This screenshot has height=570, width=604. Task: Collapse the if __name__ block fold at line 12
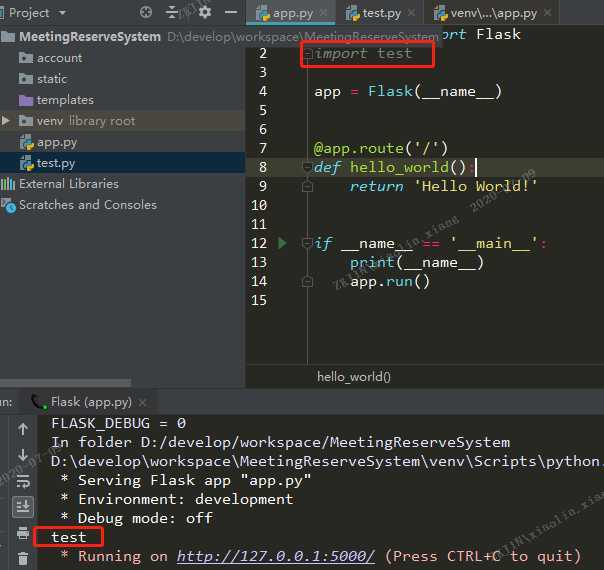click(x=307, y=243)
